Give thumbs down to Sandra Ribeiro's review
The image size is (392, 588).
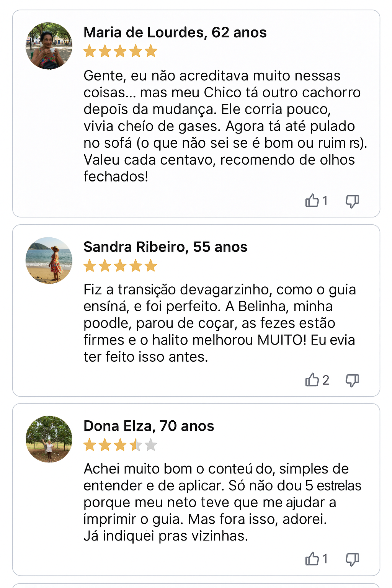(352, 381)
